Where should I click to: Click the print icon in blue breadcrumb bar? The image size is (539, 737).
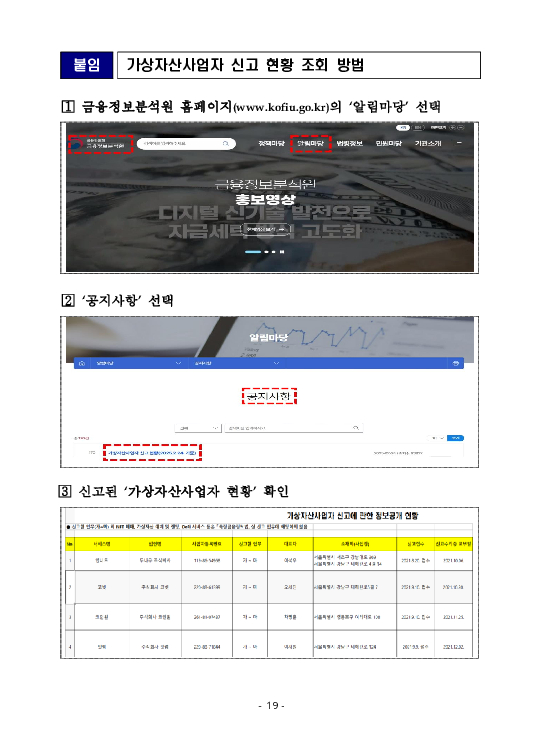455,363
